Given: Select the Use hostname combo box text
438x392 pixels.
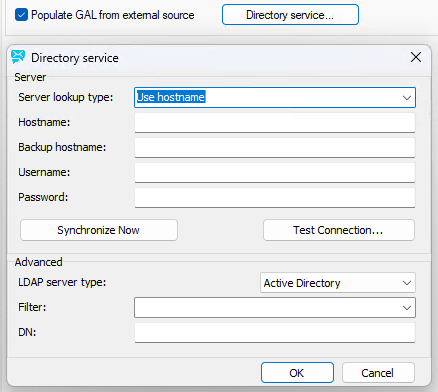Looking at the screenshot, I should (171, 97).
